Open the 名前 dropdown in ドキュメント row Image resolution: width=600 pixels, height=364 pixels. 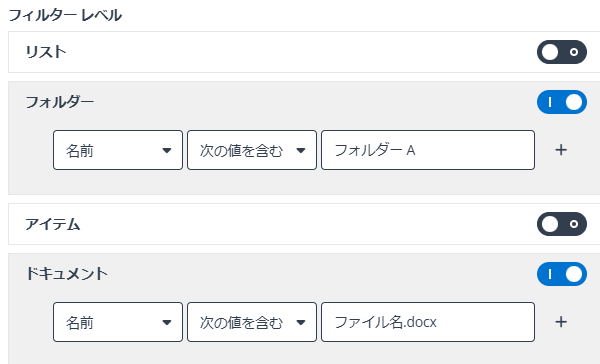point(118,322)
